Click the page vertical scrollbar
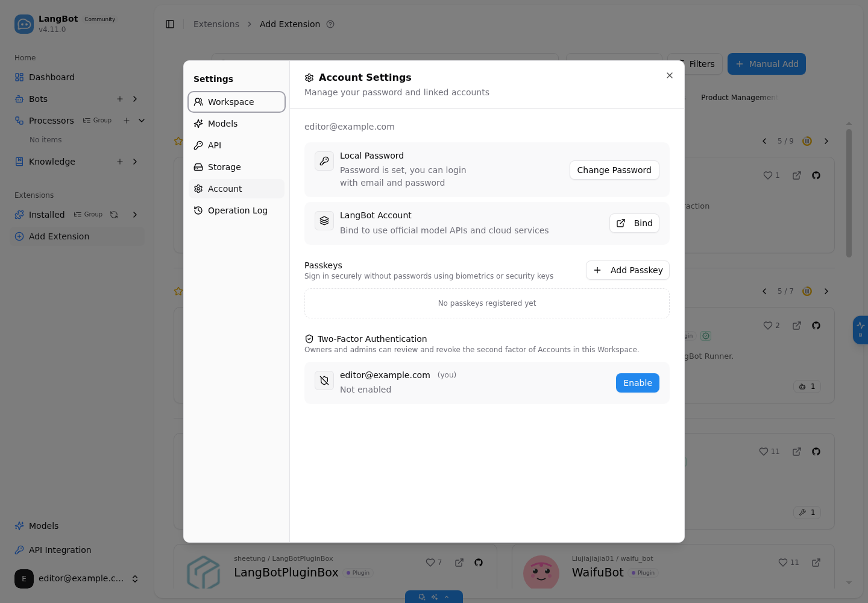 click(x=849, y=193)
